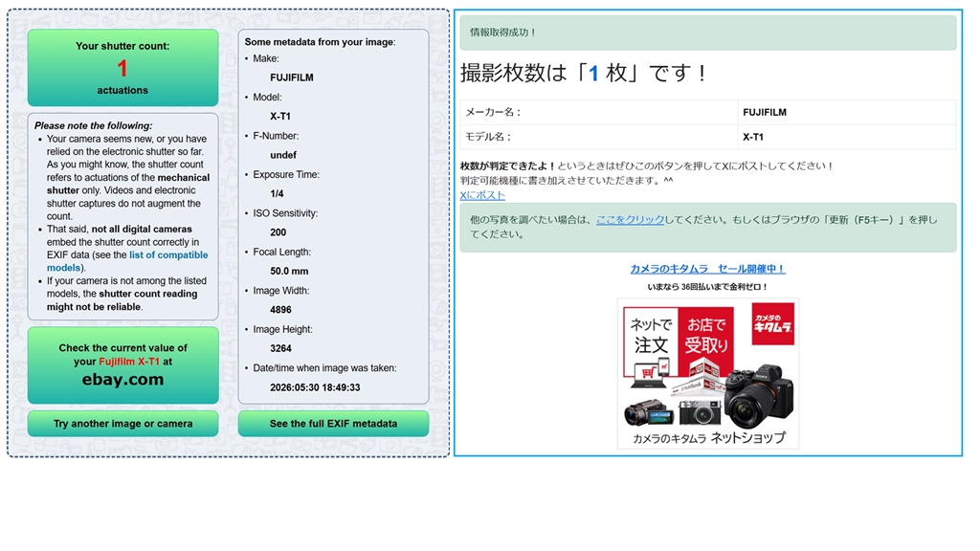Click the ここをクリック link
Screen dimensions: 980x551
tap(630, 219)
